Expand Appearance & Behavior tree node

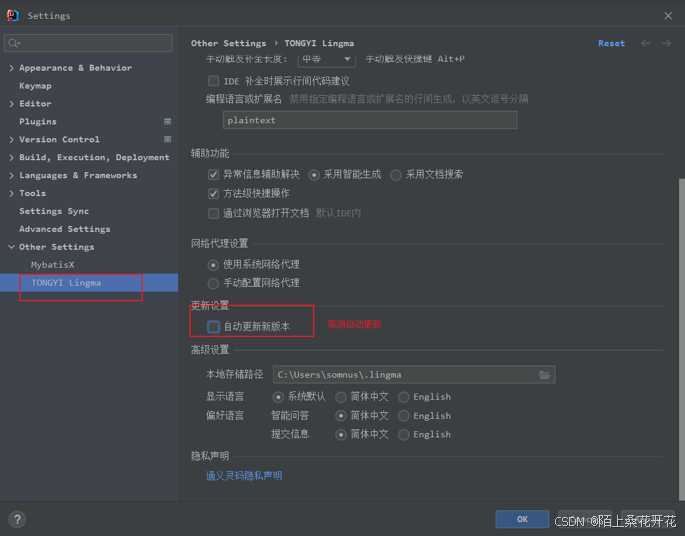tap(11, 68)
